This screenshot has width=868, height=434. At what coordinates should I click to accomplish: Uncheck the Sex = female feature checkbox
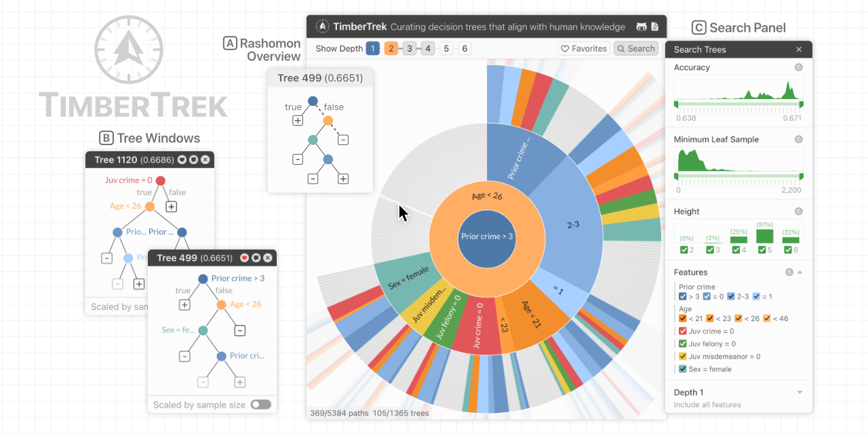pyautogui.click(x=683, y=369)
